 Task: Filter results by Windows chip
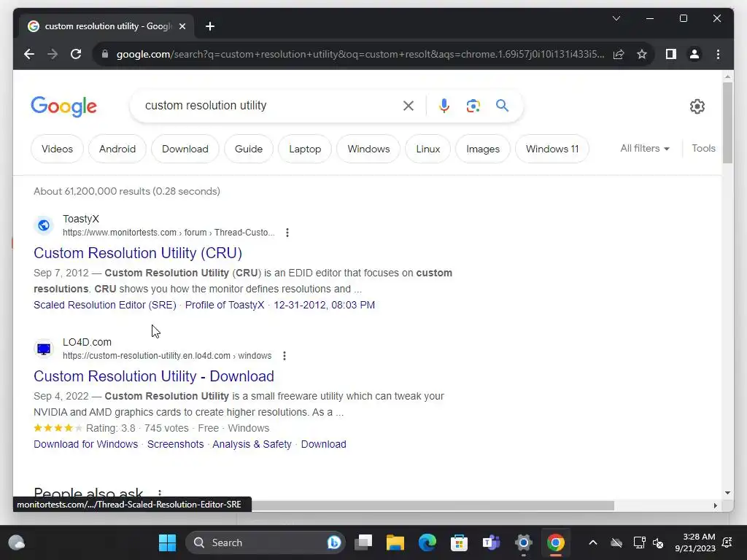(x=368, y=149)
